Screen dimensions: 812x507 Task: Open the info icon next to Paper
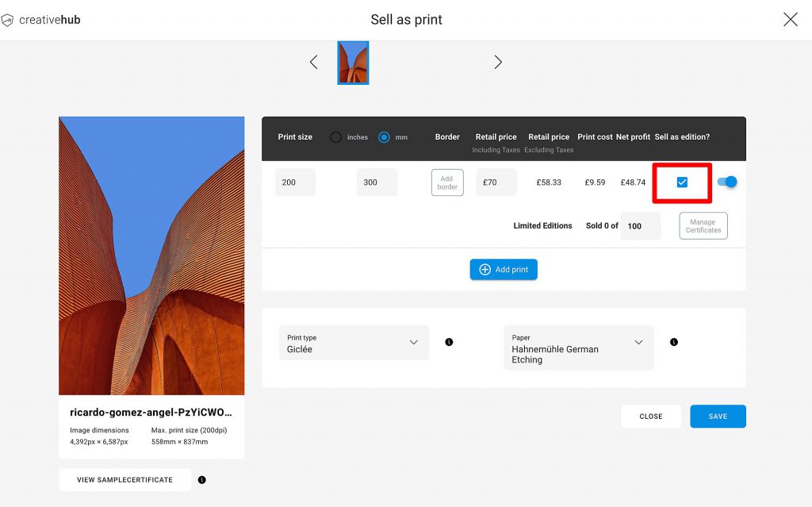click(x=673, y=341)
